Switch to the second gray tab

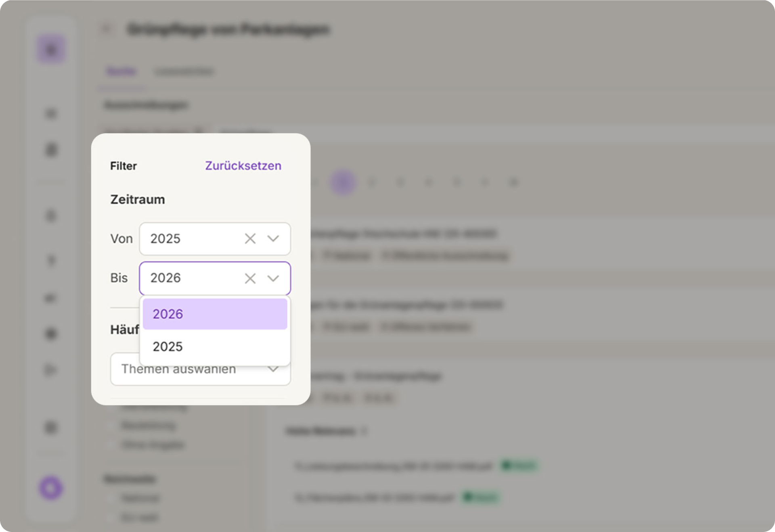[184, 72]
